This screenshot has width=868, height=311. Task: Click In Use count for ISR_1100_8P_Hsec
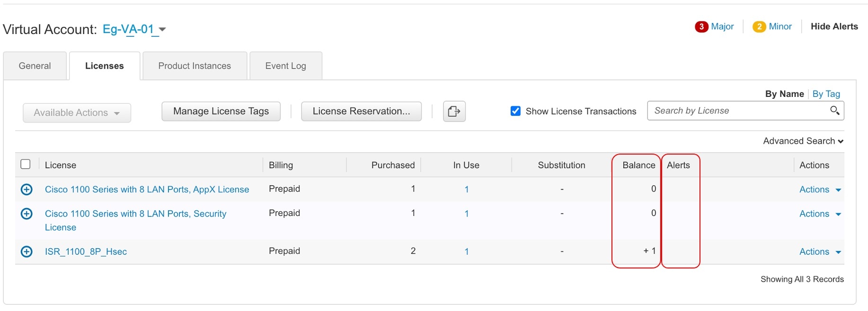coord(467,252)
